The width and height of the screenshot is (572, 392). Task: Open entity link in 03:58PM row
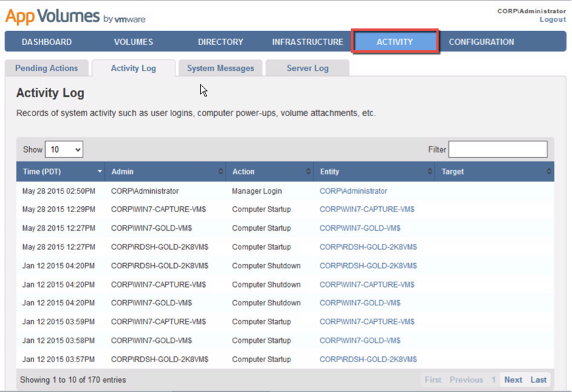[360, 340]
